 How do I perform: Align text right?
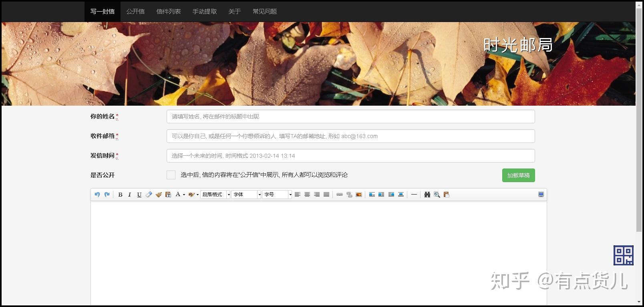317,195
